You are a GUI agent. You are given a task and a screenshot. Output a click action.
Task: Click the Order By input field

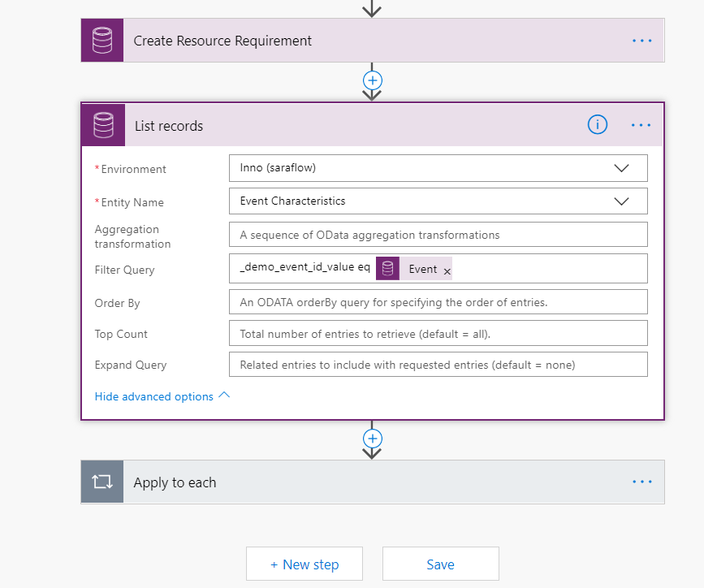(x=438, y=302)
